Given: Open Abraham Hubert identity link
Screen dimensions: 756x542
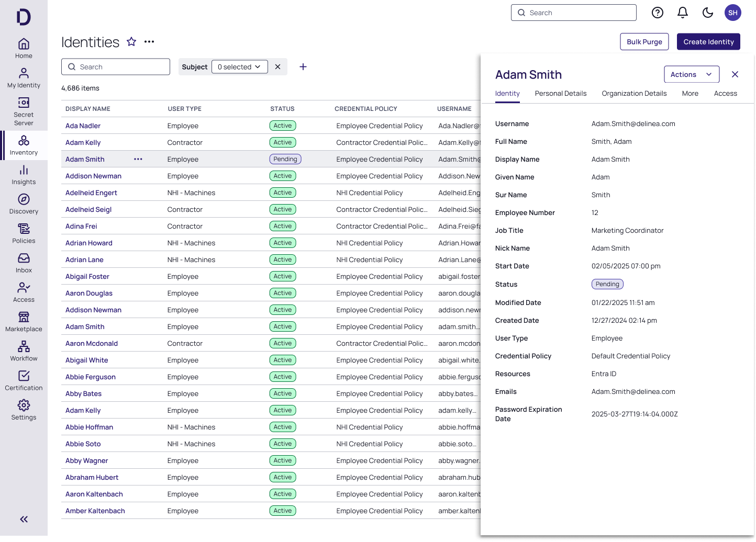Looking at the screenshot, I should [x=92, y=477].
